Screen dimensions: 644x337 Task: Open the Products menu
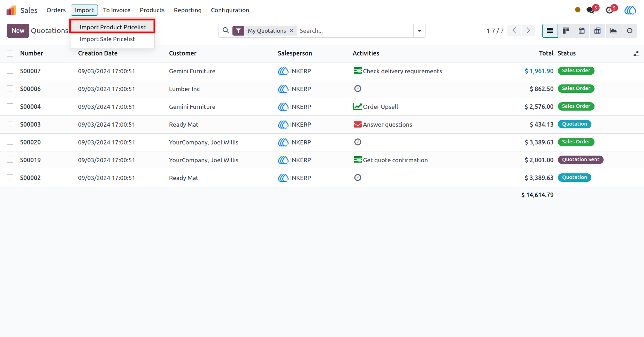coord(152,10)
